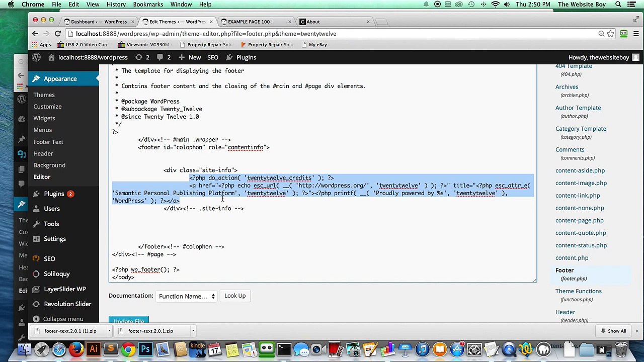Click the LayerSlider WP icon

pyautogui.click(x=36, y=289)
